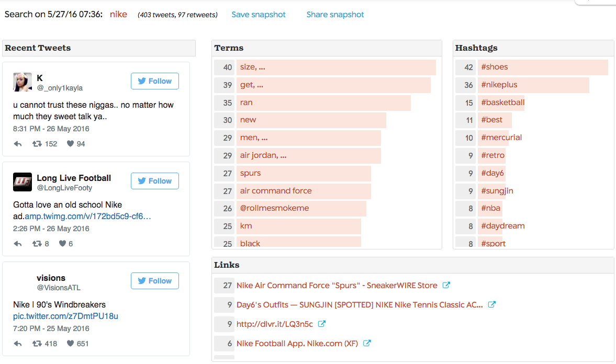The image size is (616, 364).
Task: Save snapshot of this search
Action: [x=259, y=15]
